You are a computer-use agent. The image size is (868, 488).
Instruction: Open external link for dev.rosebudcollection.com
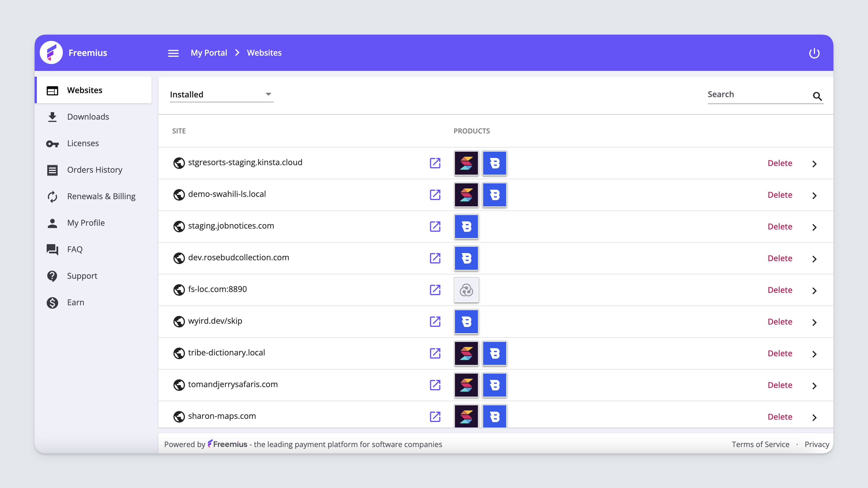435,258
